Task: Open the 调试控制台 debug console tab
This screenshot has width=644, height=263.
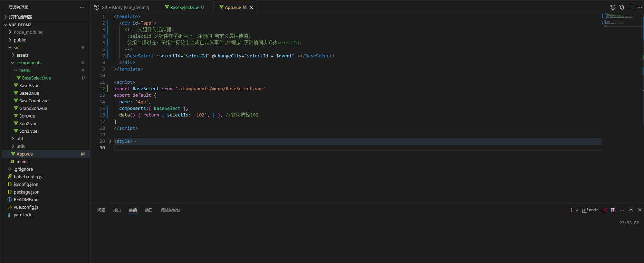Action: [x=170, y=210]
